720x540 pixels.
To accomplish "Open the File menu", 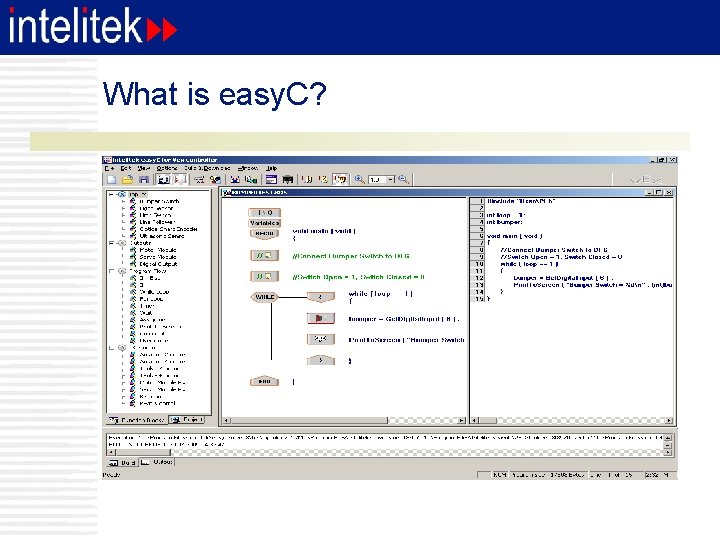I will click(109, 169).
